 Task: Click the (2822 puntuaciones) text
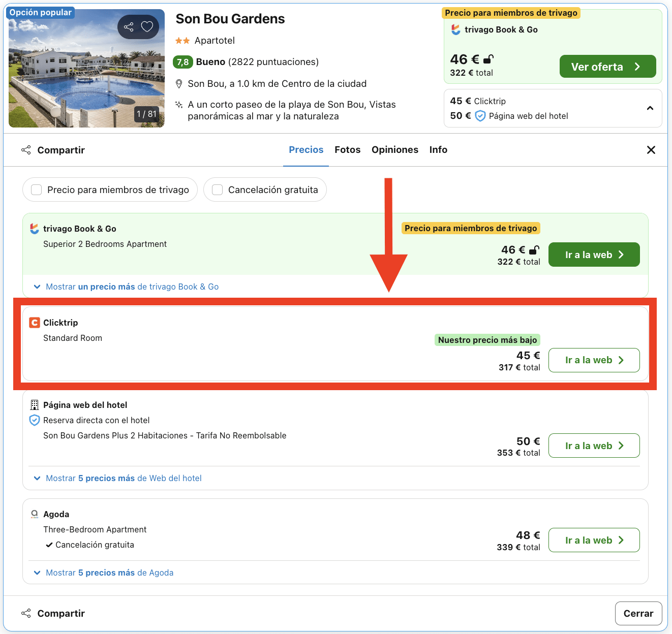pyautogui.click(x=273, y=62)
